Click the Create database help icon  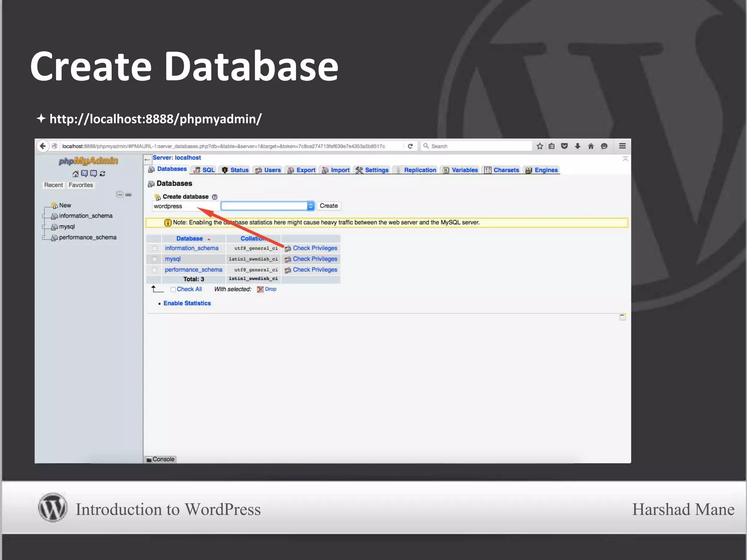click(215, 197)
